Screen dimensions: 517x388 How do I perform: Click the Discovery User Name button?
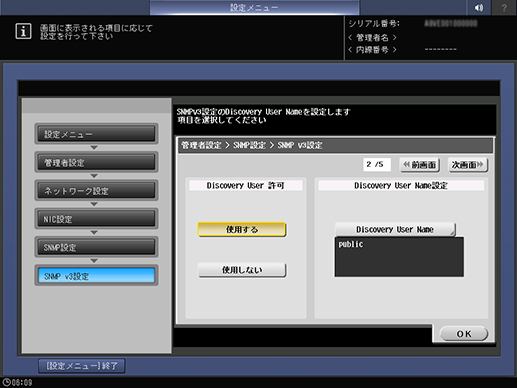pyautogui.click(x=395, y=229)
